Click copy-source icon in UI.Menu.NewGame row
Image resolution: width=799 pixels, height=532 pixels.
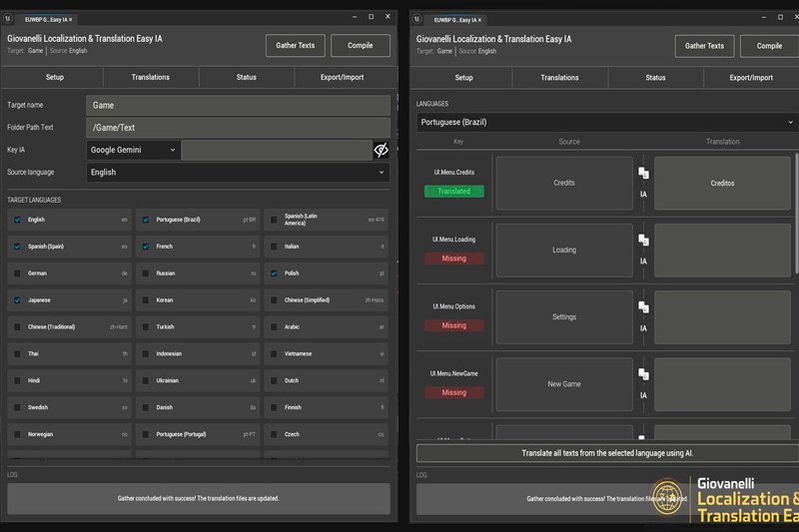pyautogui.click(x=643, y=374)
